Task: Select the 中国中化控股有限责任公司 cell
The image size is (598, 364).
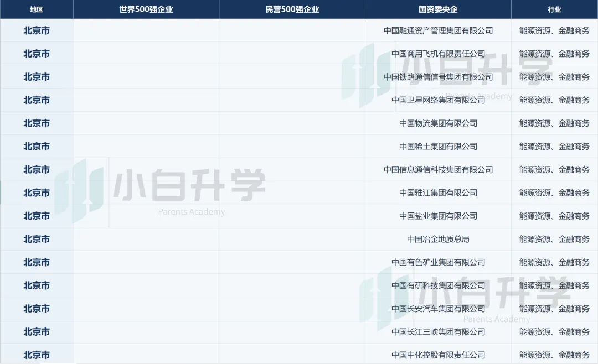Action: (438, 355)
